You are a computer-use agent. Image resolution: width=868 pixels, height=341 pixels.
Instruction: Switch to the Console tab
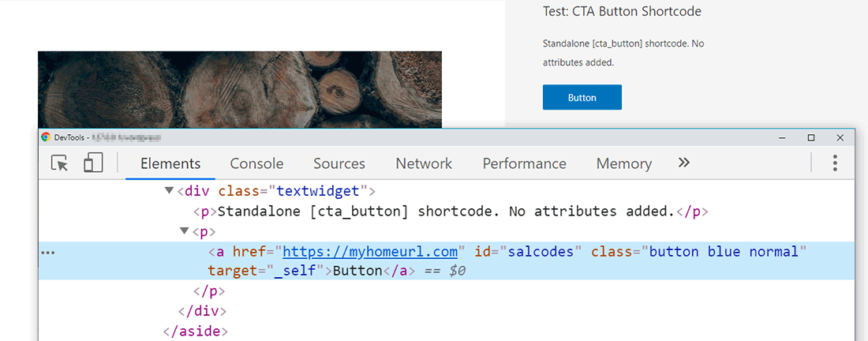click(x=256, y=163)
